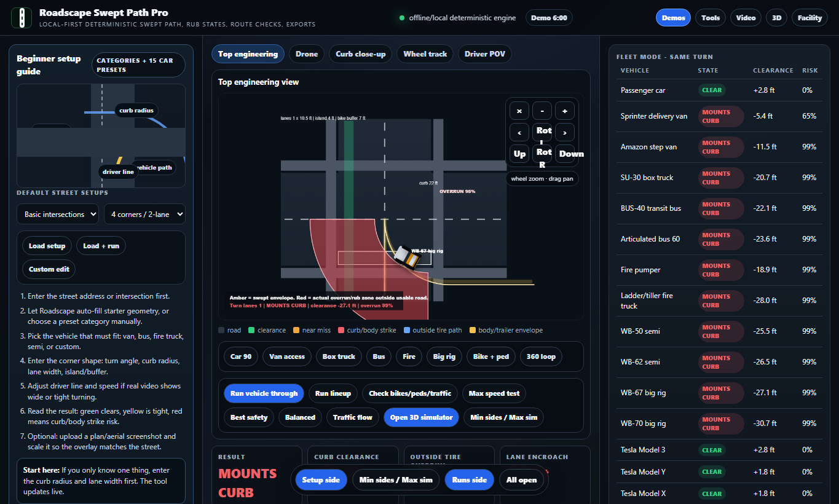The image size is (839, 504).
Task: Click the Custom edit button
Action: (x=49, y=269)
